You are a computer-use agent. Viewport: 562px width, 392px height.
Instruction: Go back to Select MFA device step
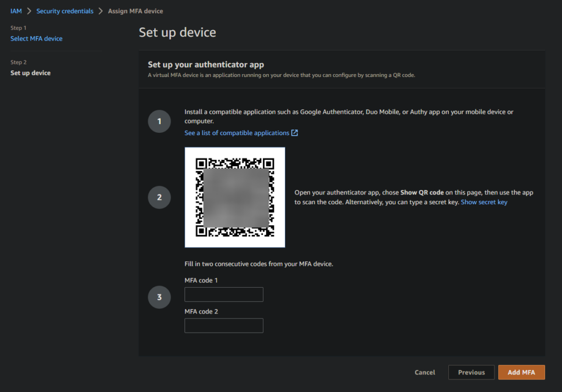click(36, 38)
